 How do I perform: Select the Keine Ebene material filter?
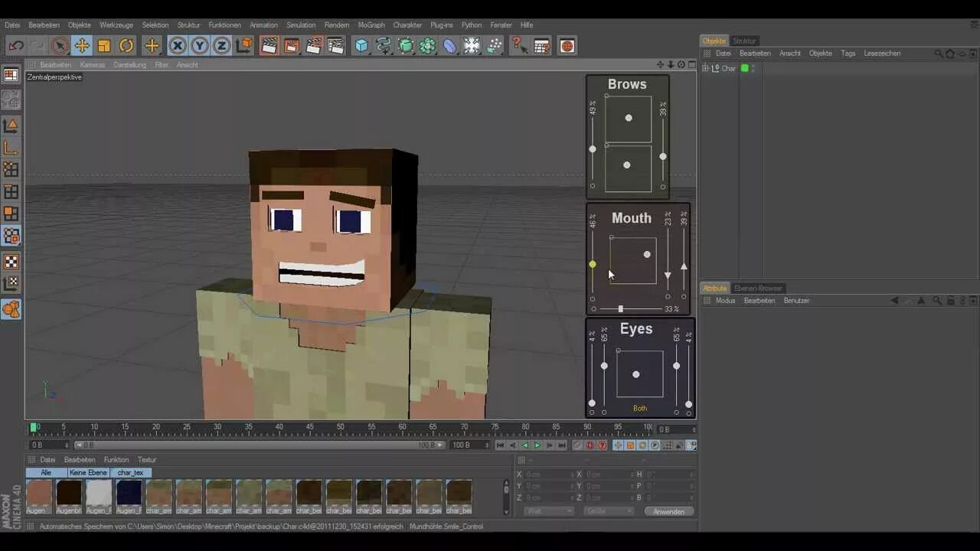point(88,473)
